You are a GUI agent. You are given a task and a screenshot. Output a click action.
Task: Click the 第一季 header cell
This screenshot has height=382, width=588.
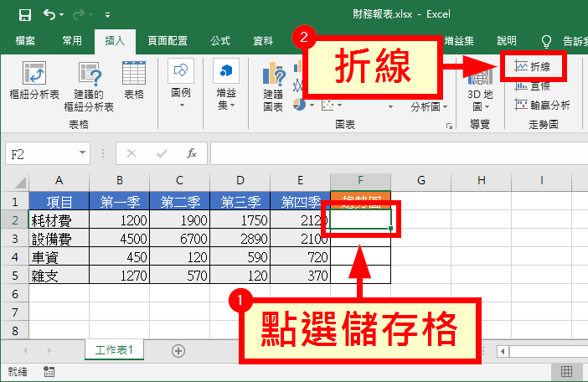click(x=119, y=201)
